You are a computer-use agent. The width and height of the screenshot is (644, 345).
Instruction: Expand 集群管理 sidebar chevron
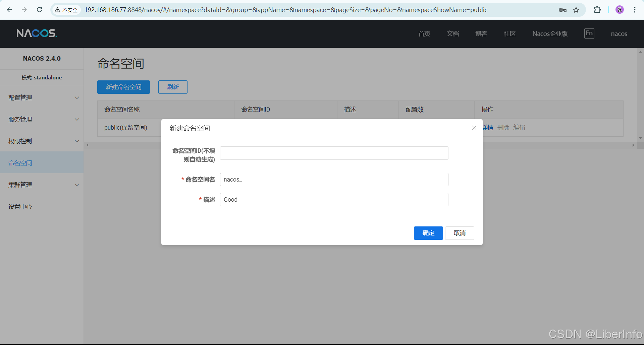coord(77,185)
